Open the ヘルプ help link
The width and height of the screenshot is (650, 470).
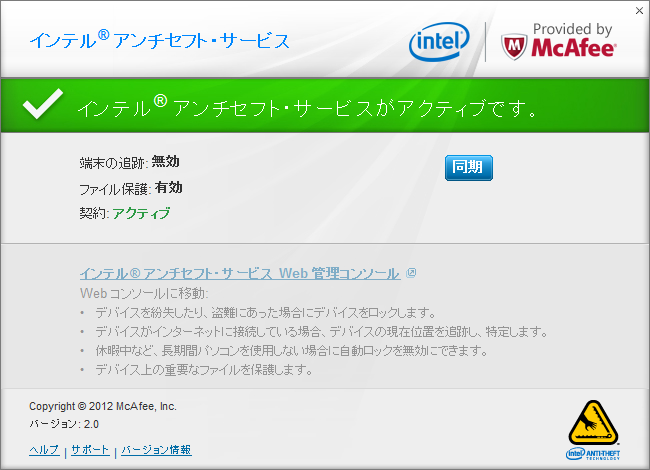point(44,450)
